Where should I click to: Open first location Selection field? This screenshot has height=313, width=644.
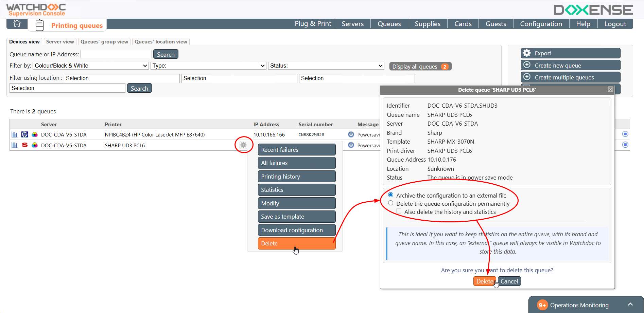122,78
